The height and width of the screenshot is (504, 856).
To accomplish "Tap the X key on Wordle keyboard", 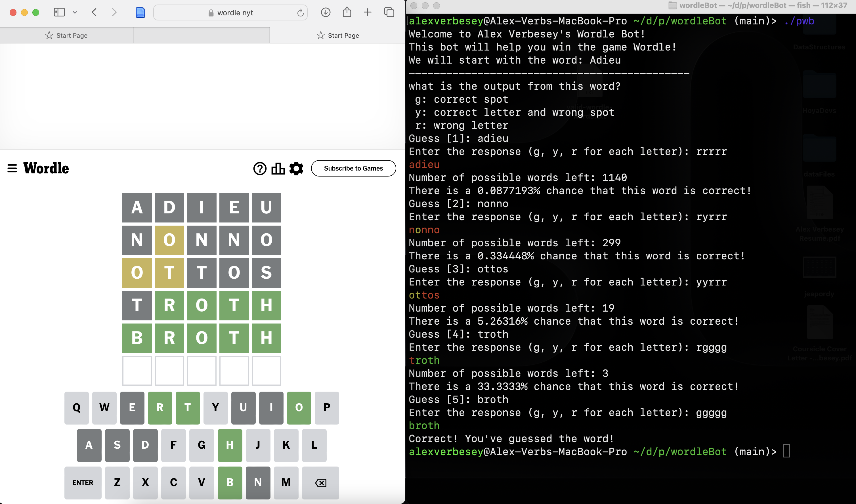I will [145, 483].
